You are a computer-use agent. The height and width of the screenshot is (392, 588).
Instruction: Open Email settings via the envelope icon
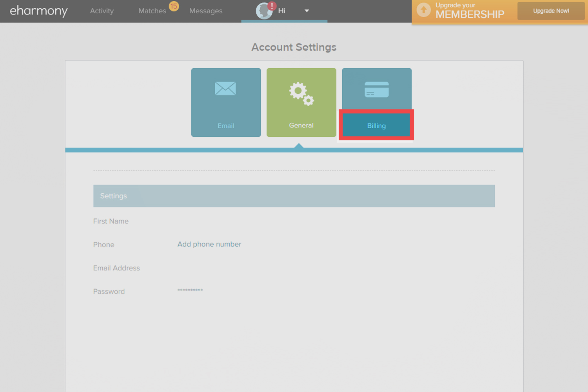coord(226,89)
